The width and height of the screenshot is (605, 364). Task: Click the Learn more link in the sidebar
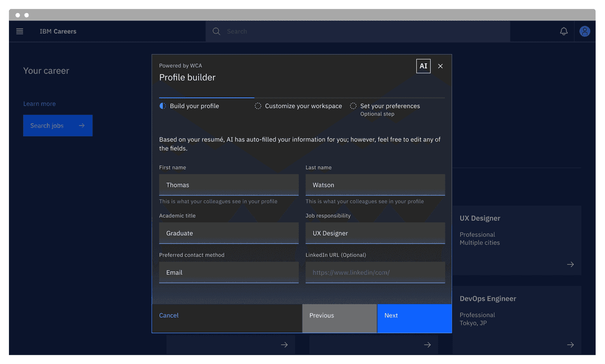[x=39, y=103]
